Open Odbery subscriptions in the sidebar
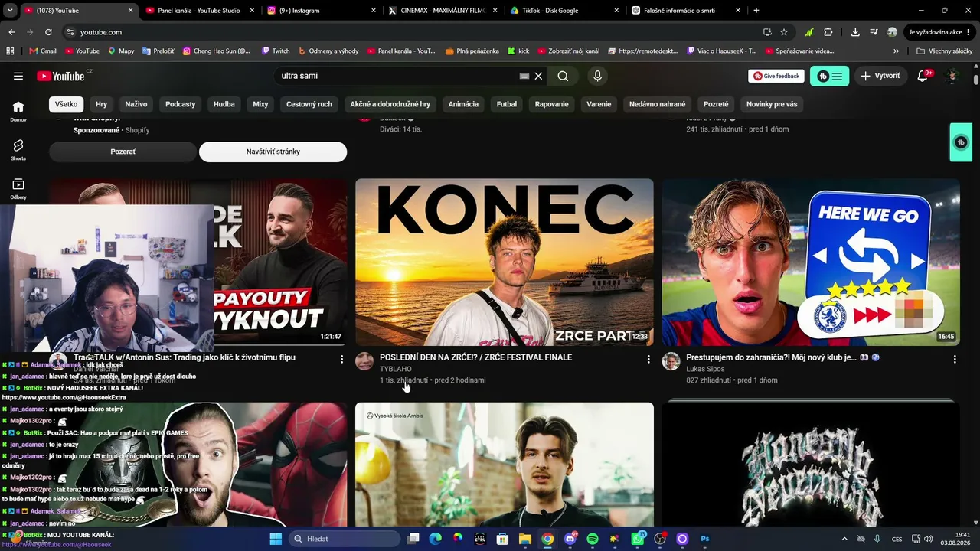 [x=18, y=188]
